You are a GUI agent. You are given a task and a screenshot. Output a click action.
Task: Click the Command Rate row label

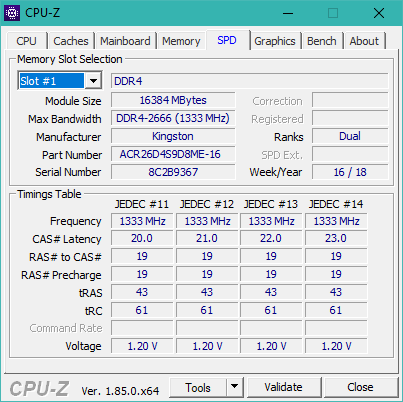(66, 328)
